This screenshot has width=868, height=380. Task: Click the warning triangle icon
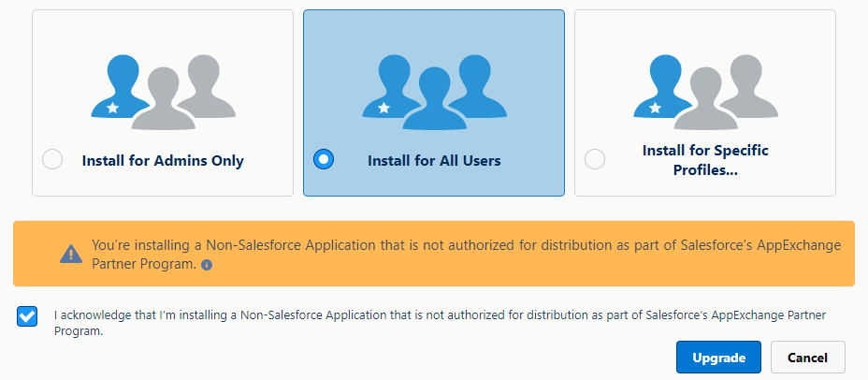(71, 254)
